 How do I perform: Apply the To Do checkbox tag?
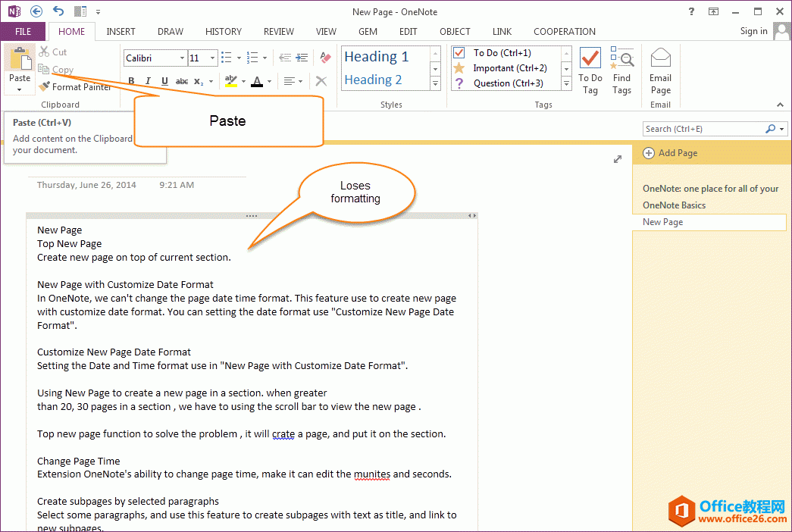tap(459, 53)
